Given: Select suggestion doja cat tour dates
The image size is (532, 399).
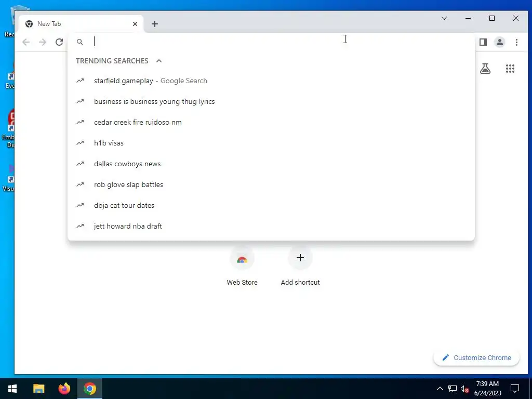Looking at the screenshot, I should 271,205.
